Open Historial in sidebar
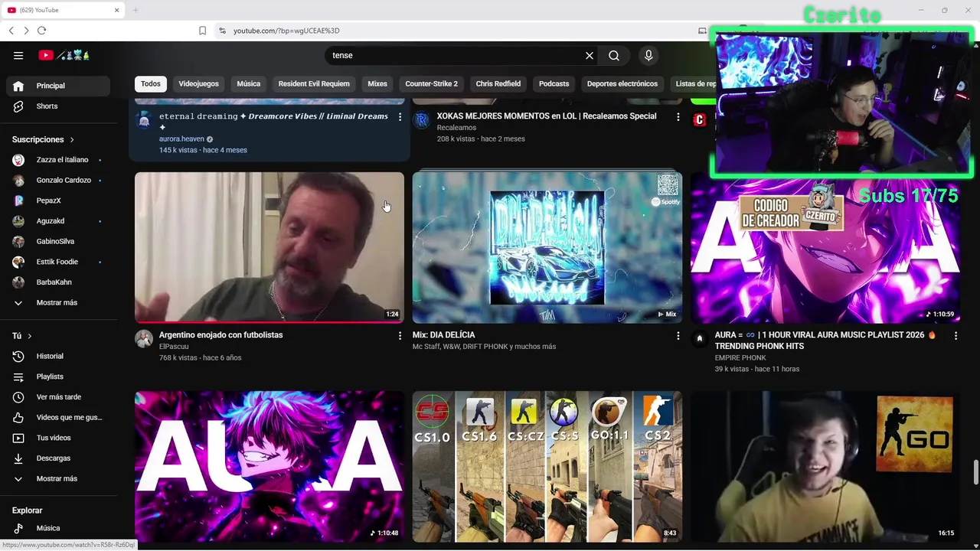This screenshot has width=980, height=551. pyautogui.click(x=58, y=356)
